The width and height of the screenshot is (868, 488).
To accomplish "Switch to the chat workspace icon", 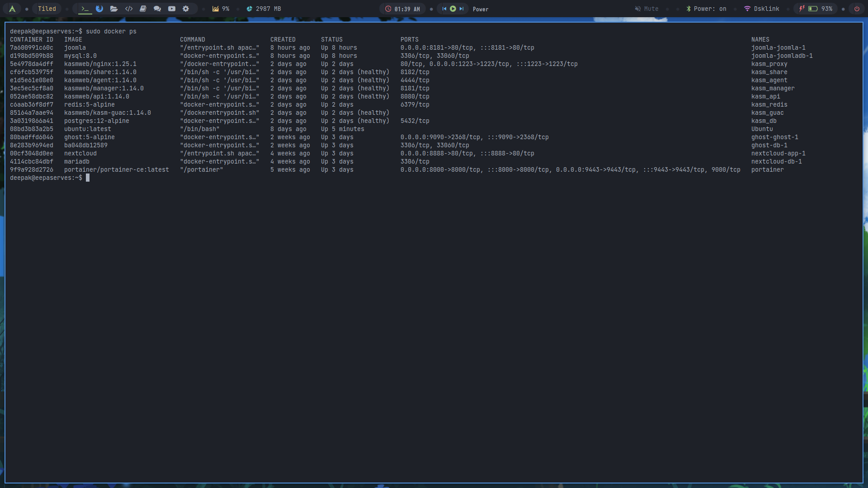I will 157,9.
